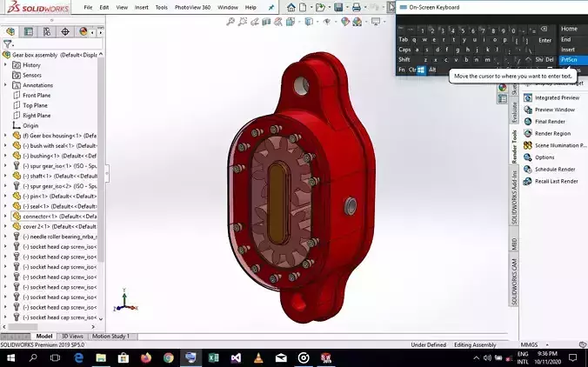Open the DisplayManager color sphere tab
This screenshot has width=588, height=367.
(84, 31)
